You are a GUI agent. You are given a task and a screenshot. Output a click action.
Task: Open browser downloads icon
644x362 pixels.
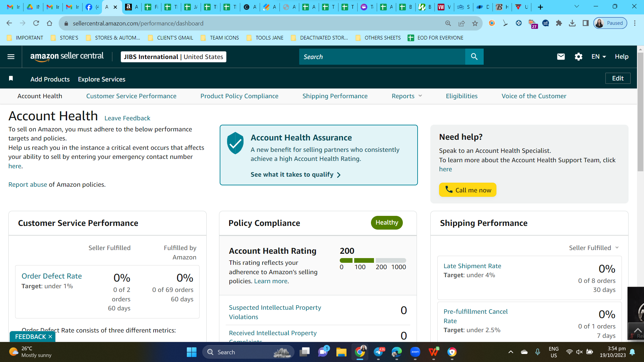pos(572,23)
